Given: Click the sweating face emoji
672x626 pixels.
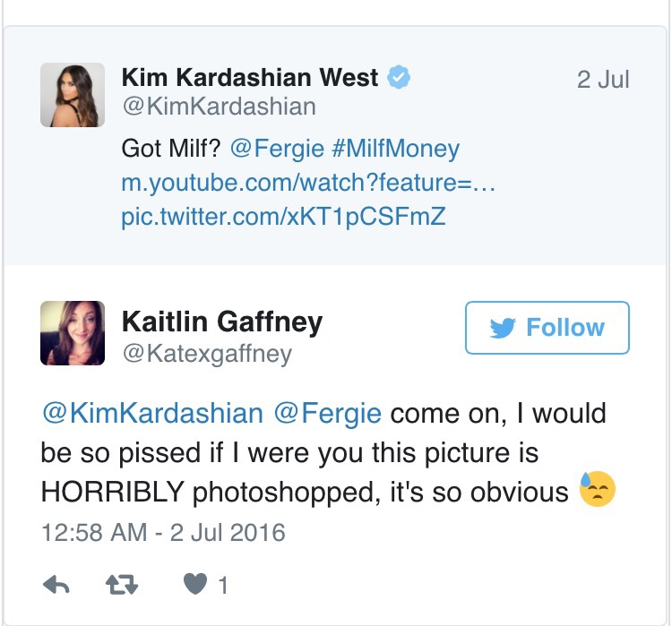Looking at the screenshot, I should pos(598,490).
